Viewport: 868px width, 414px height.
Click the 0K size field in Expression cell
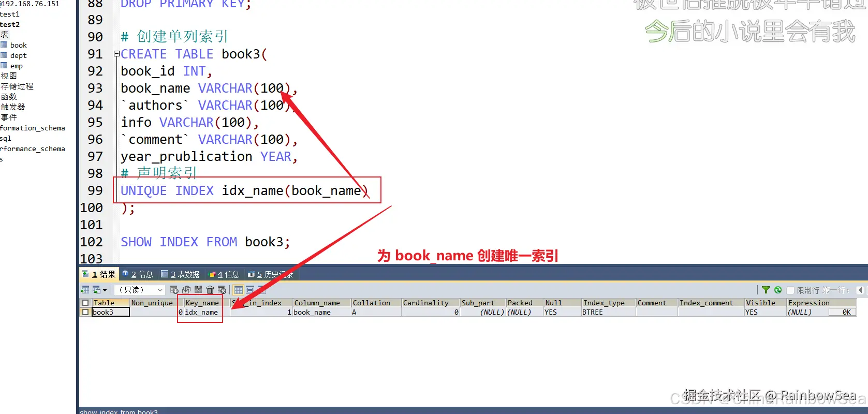coord(842,312)
